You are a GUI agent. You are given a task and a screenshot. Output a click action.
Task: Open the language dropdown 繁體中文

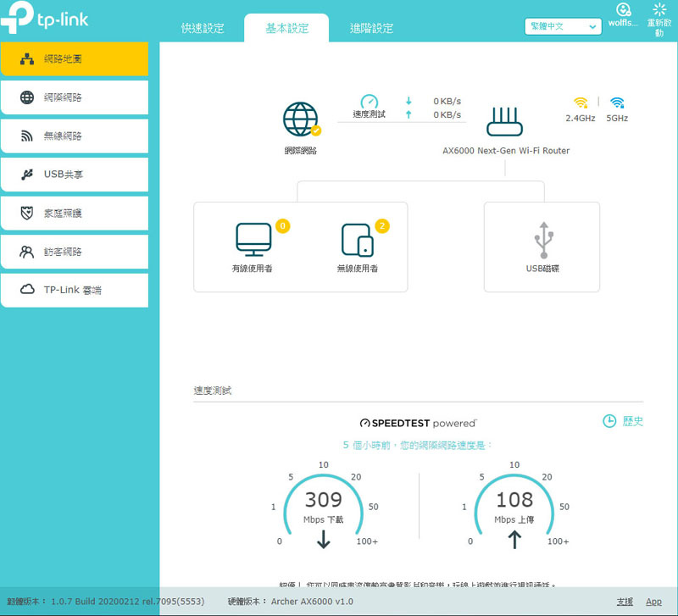[563, 26]
